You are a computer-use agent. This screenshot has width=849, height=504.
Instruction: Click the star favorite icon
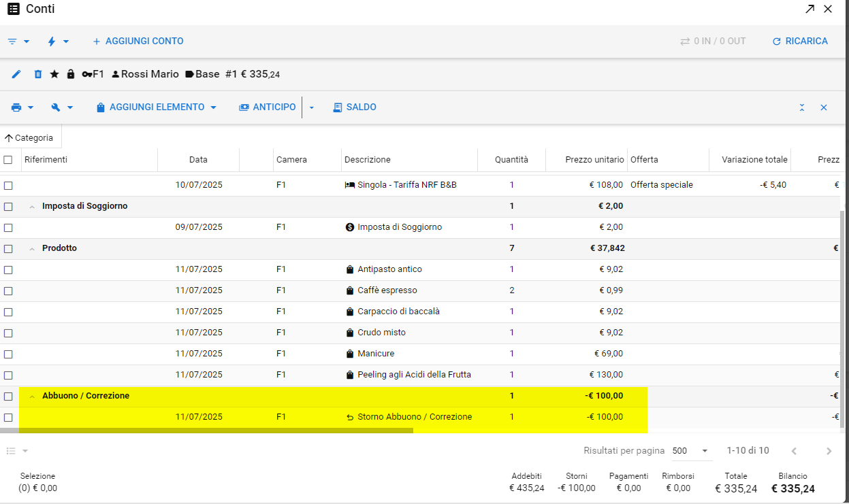coord(54,74)
